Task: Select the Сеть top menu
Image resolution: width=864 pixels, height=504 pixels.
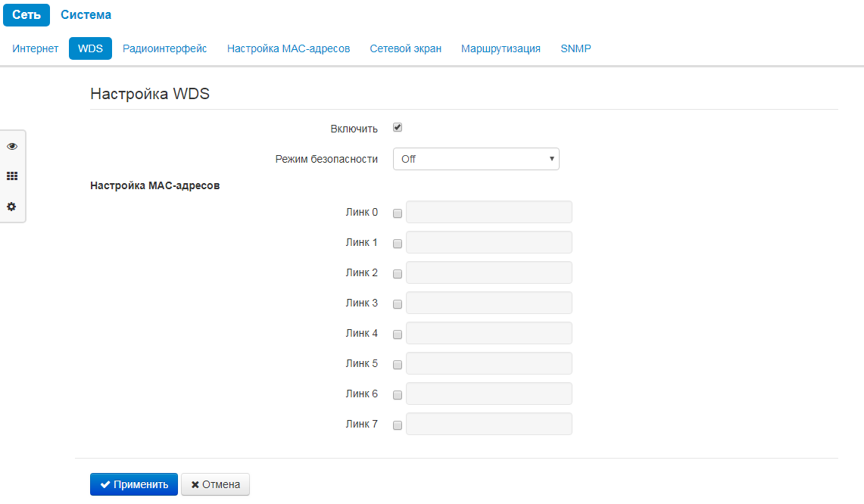Action: [27, 15]
